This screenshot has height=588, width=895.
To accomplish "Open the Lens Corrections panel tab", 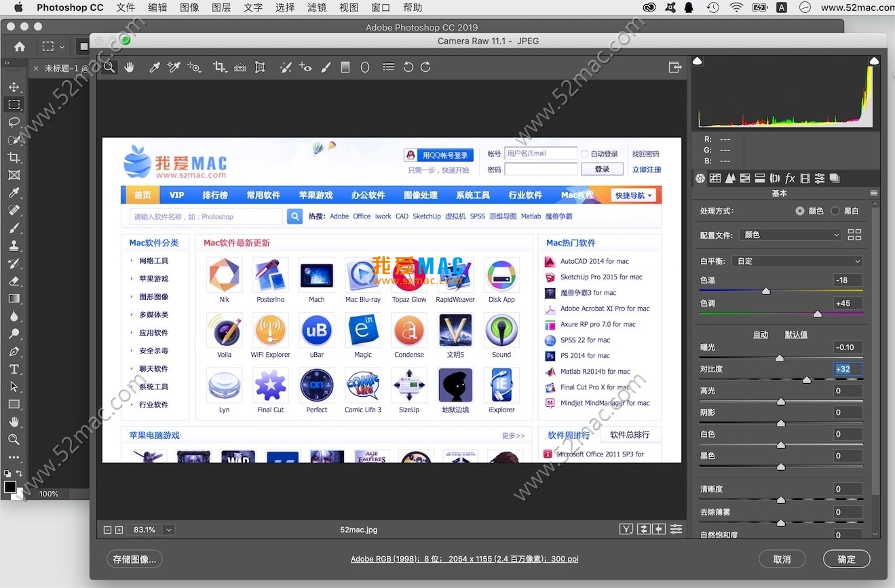I will point(775,178).
